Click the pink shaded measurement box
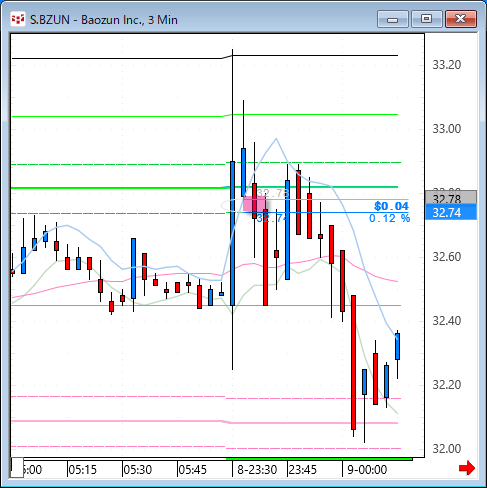 pos(254,204)
